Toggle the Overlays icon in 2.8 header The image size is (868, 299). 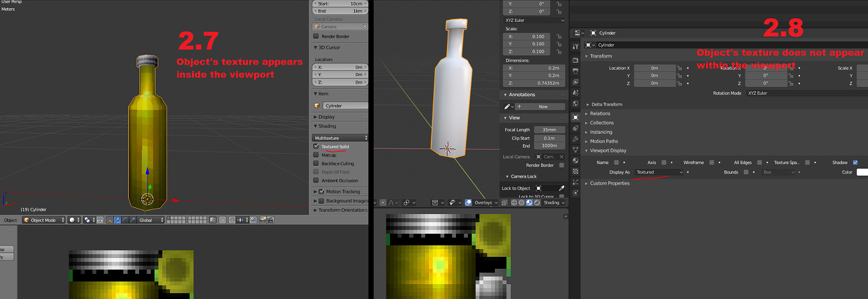pos(468,203)
